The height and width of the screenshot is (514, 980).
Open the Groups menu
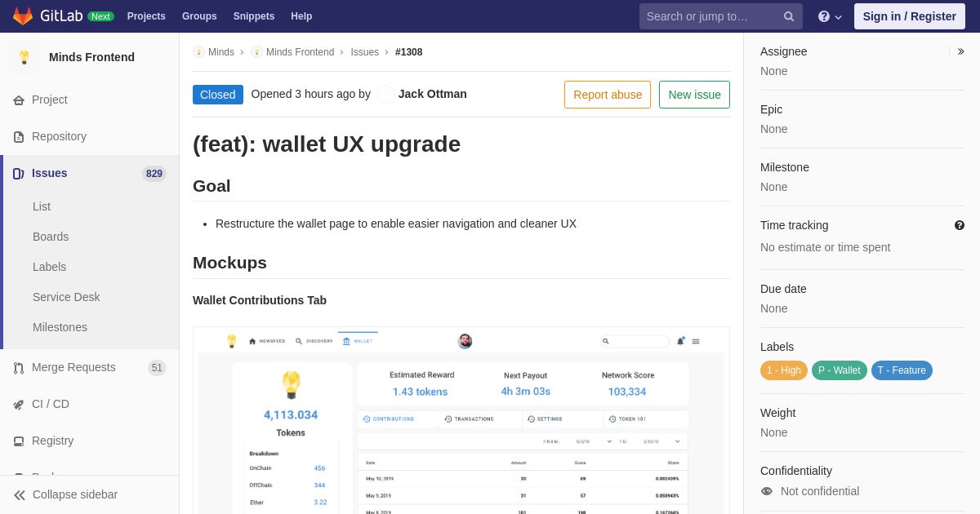click(199, 16)
